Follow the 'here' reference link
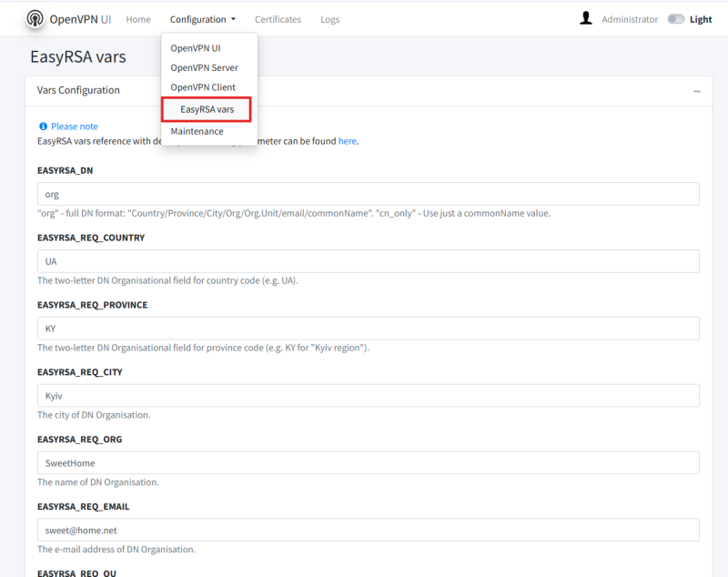The height and width of the screenshot is (577, 728). click(x=348, y=141)
